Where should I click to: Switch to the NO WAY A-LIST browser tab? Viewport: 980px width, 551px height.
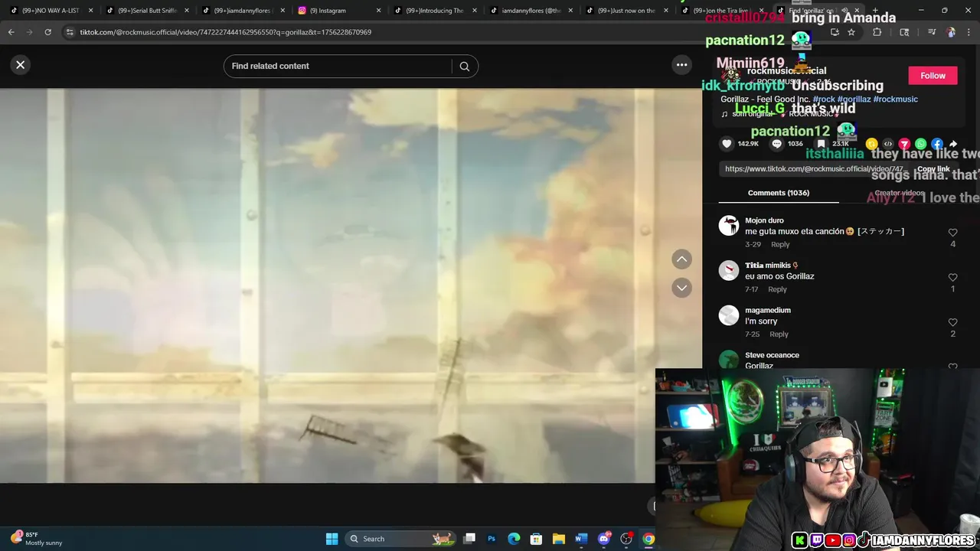(x=51, y=11)
